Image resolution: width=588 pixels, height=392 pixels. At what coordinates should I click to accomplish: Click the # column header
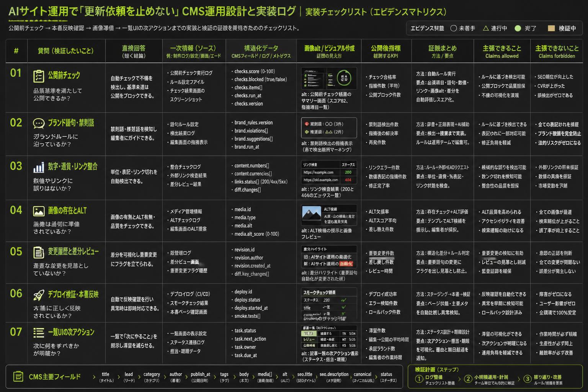pyautogui.click(x=16, y=51)
